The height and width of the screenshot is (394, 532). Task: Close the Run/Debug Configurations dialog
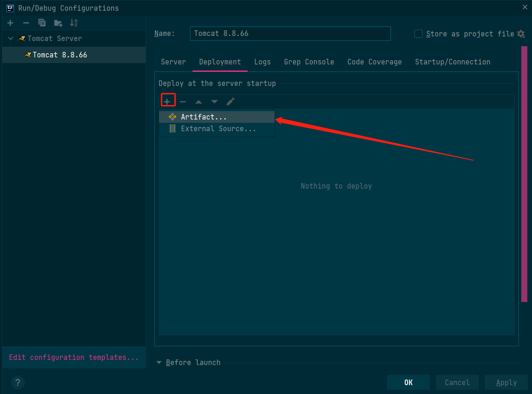click(525, 7)
